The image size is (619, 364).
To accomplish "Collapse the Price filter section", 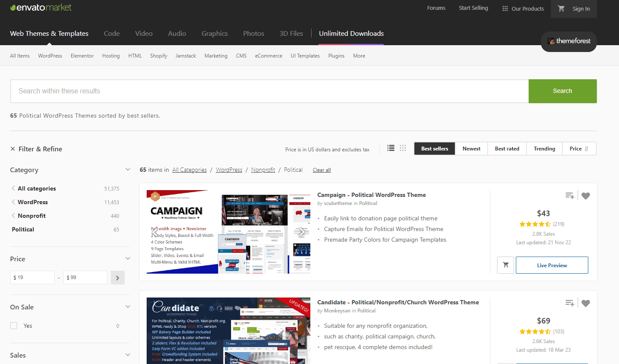I will pos(127,259).
